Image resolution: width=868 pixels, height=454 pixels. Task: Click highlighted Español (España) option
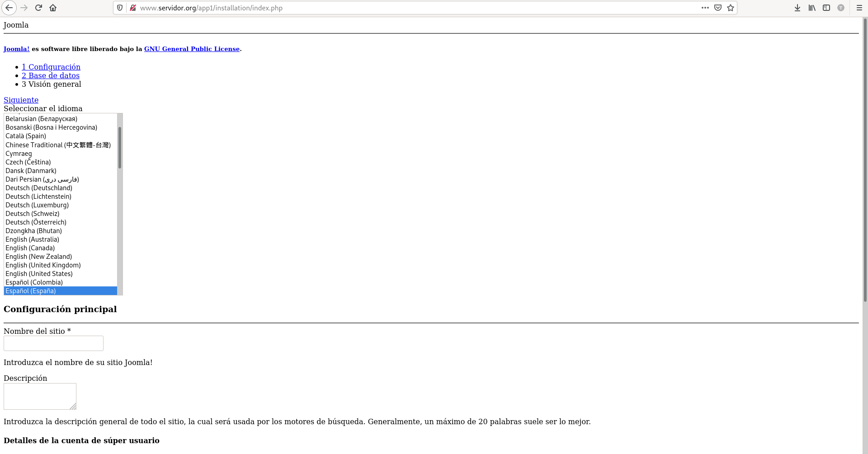click(x=61, y=291)
